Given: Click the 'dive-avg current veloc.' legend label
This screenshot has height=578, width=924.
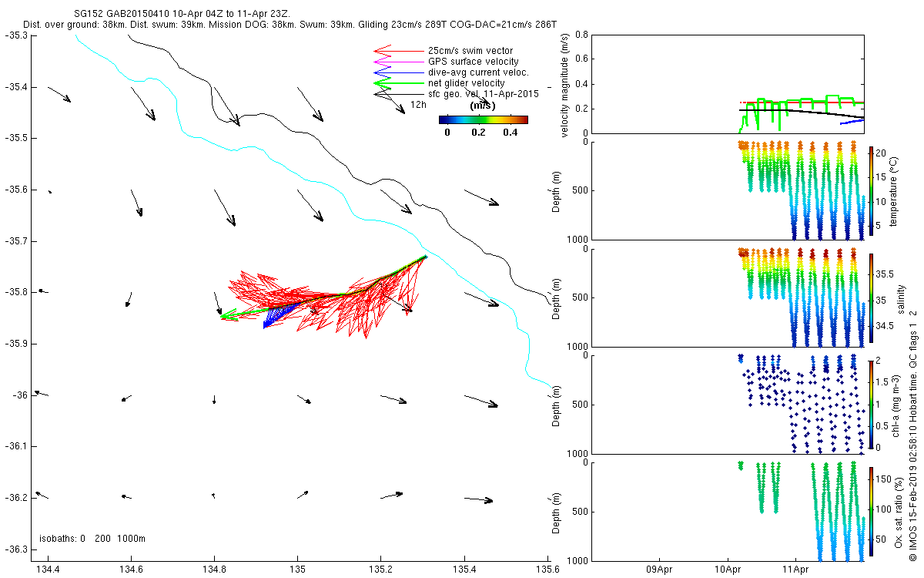Looking at the screenshot, I should point(478,72).
